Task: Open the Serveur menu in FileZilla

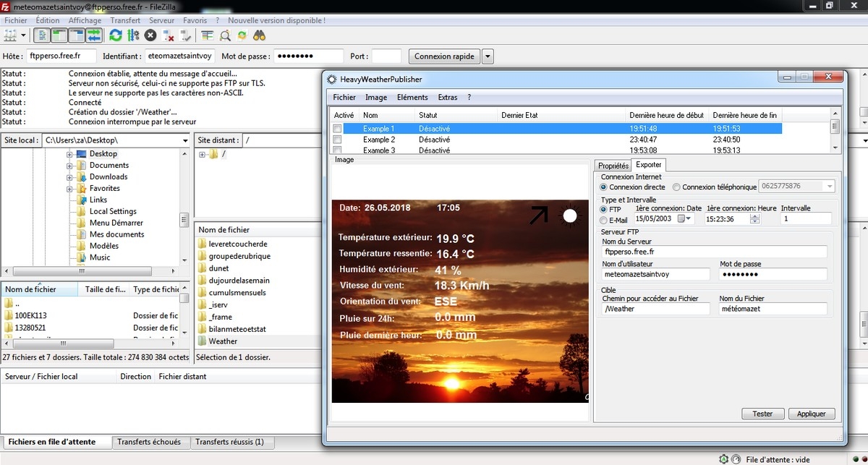Action: coord(161,21)
